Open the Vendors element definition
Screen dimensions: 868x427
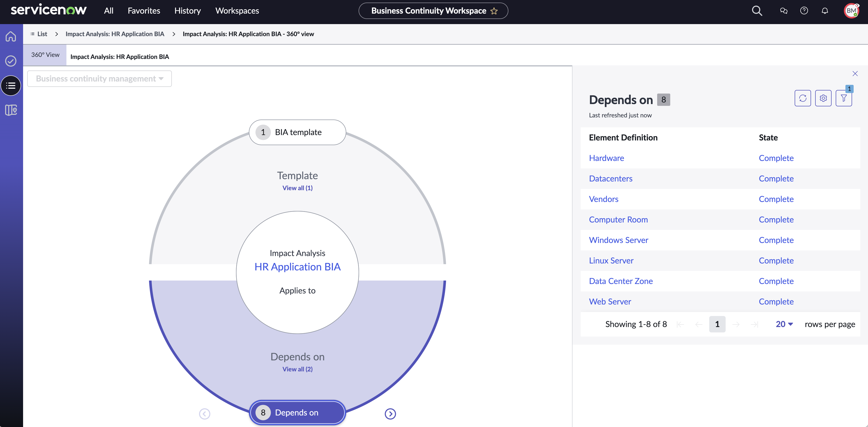[x=604, y=199]
